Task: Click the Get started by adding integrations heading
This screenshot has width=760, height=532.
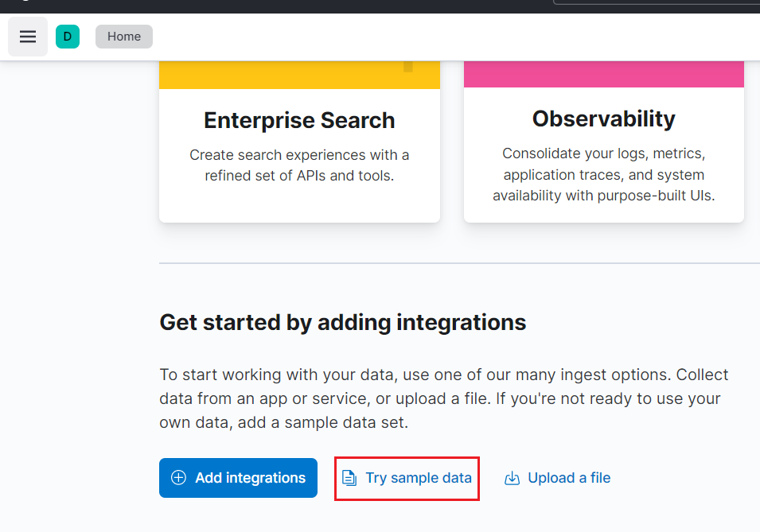Action: coord(343,322)
